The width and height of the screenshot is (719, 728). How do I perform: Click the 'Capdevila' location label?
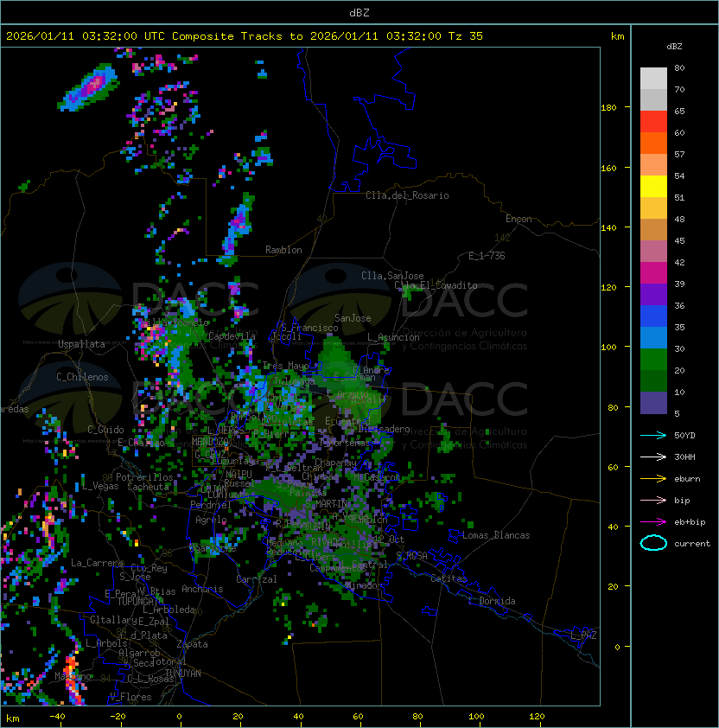pos(232,336)
